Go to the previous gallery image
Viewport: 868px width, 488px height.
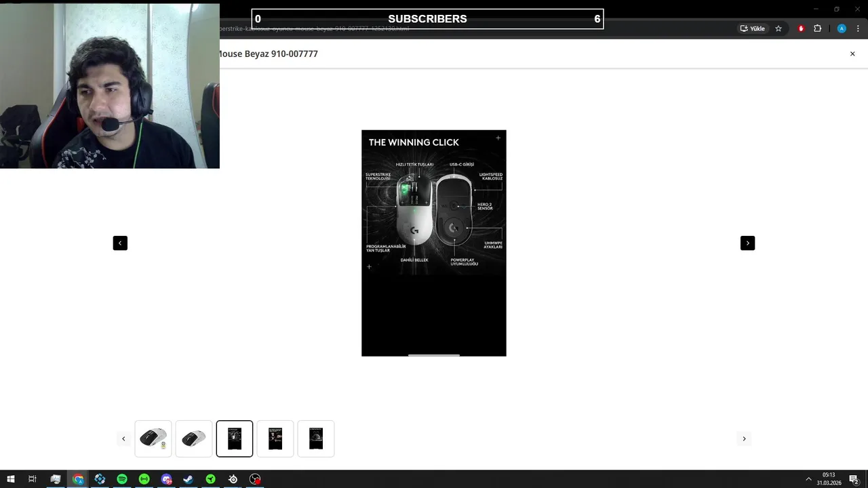coord(120,243)
